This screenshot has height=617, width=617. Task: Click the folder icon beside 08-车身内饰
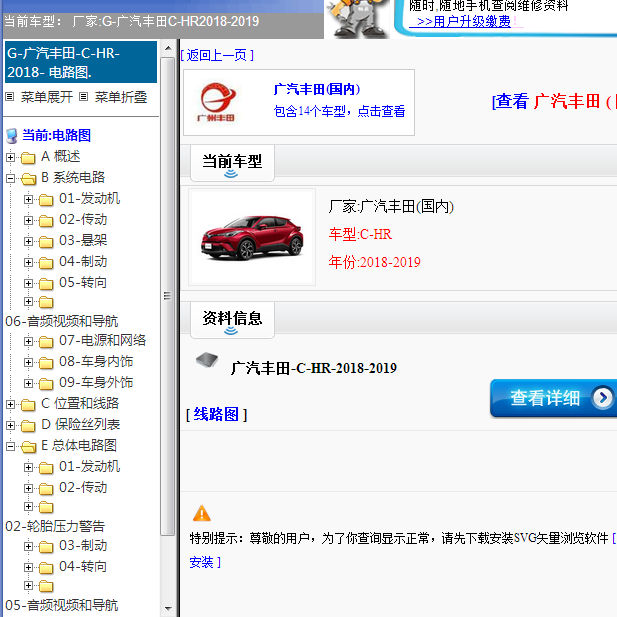tap(46, 362)
